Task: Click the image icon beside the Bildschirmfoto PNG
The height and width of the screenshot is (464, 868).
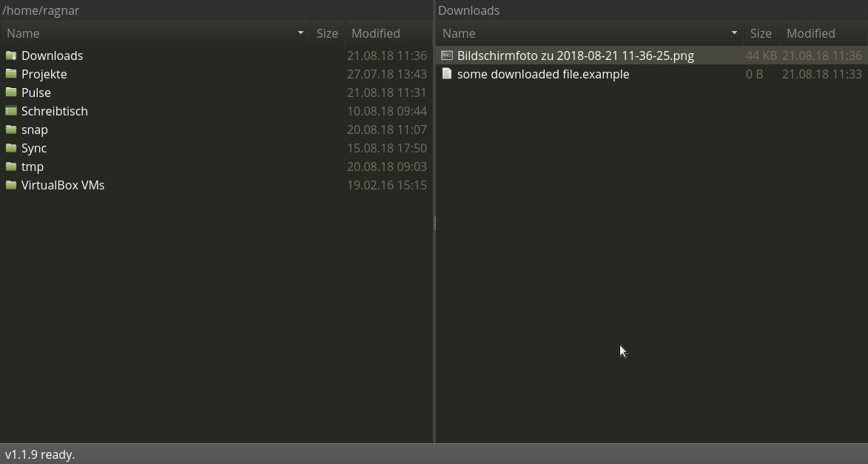Action: (x=447, y=56)
